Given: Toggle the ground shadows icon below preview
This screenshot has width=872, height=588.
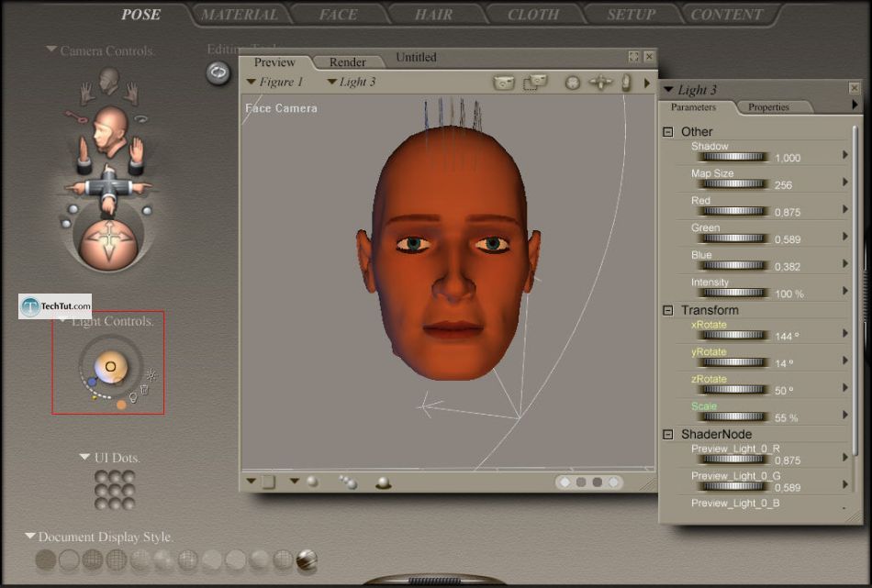Looking at the screenshot, I should (x=383, y=483).
